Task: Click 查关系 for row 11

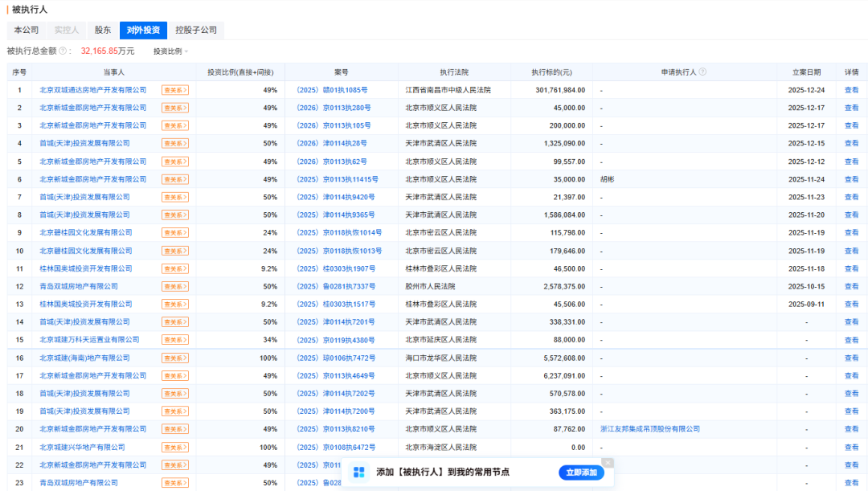Action: [175, 268]
